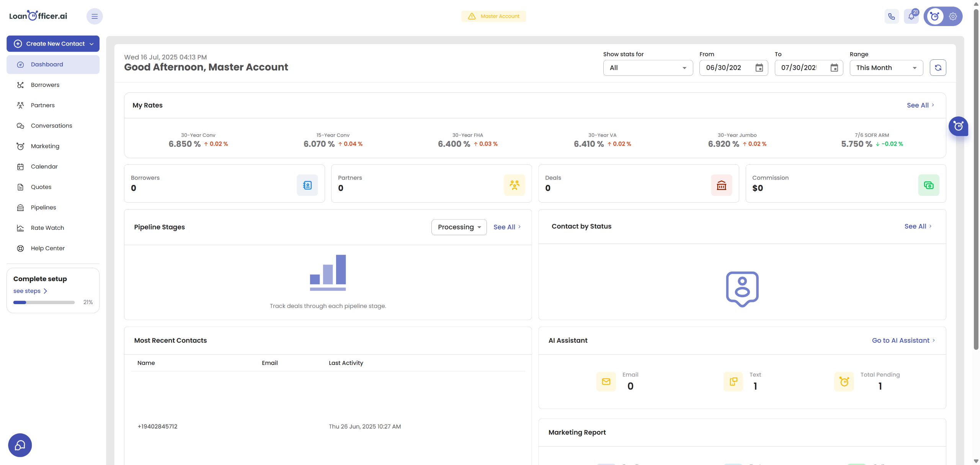Open floating AI assistant bubble at right edge
This screenshot has width=980, height=465.
(x=958, y=126)
